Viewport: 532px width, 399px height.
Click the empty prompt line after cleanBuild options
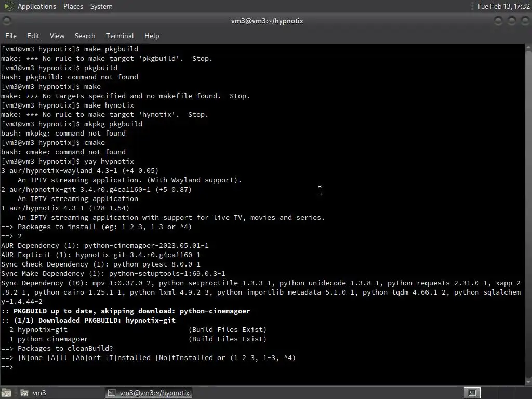(7, 367)
